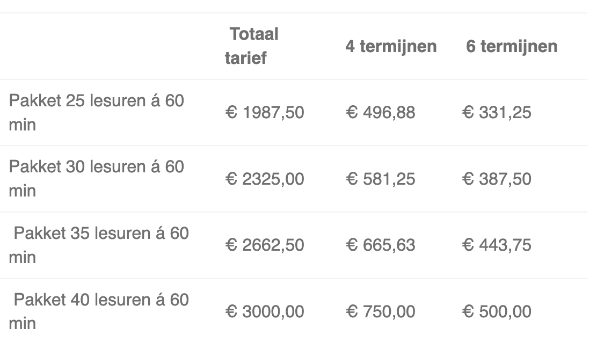Select the 'Pakket 30 lesuren' row label
597x364 pixels.
[x=97, y=179]
